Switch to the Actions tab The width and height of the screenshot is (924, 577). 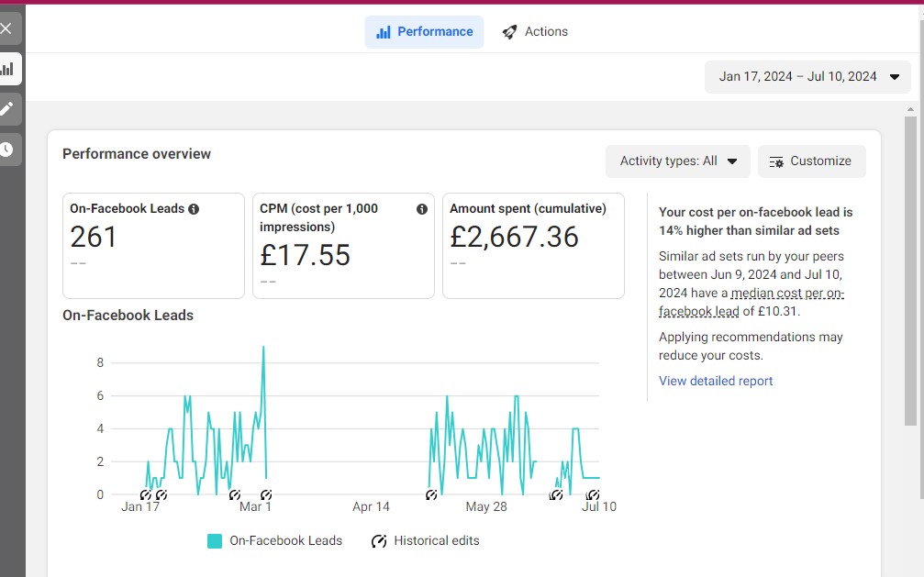[534, 32]
